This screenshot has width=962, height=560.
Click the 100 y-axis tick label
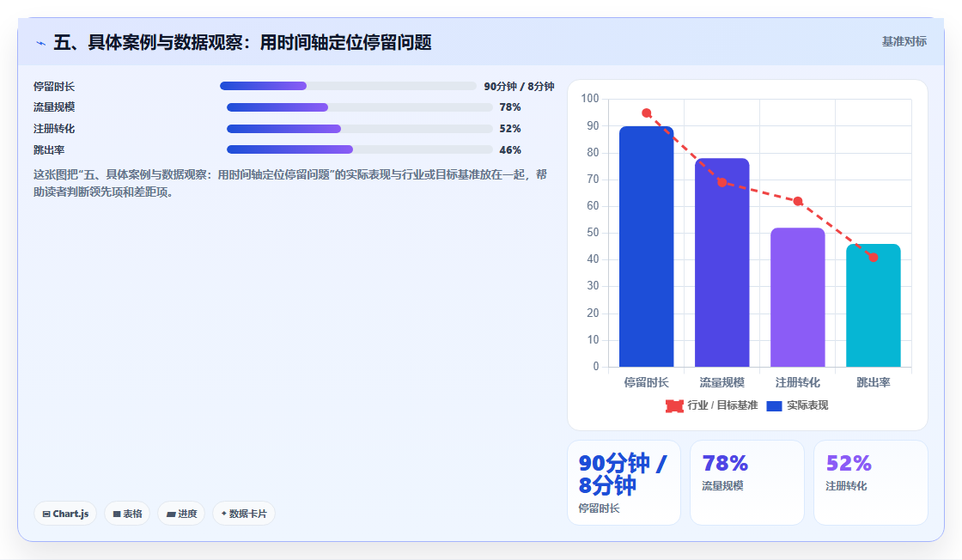(589, 98)
